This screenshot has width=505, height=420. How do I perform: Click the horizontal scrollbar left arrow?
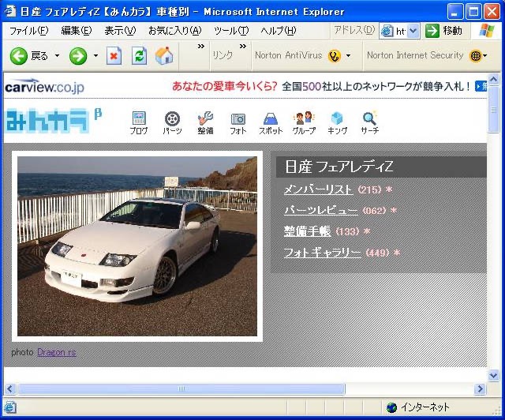pyautogui.click(x=9, y=388)
